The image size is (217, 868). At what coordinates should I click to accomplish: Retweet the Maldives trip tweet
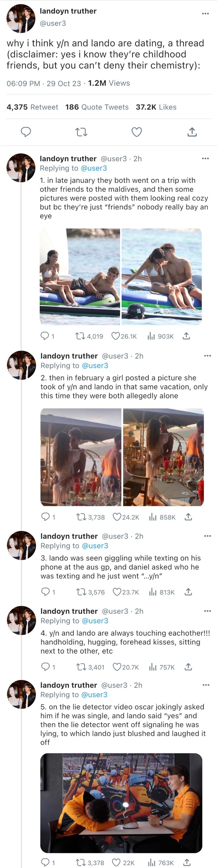(x=80, y=336)
